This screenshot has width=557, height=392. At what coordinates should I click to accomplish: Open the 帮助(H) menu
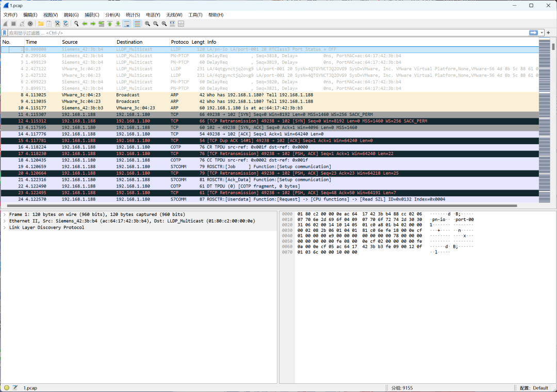[216, 15]
